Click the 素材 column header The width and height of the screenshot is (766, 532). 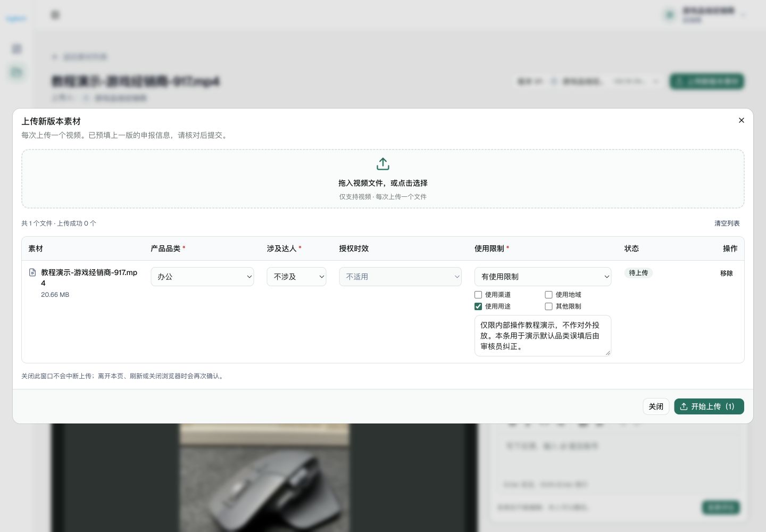(36, 248)
